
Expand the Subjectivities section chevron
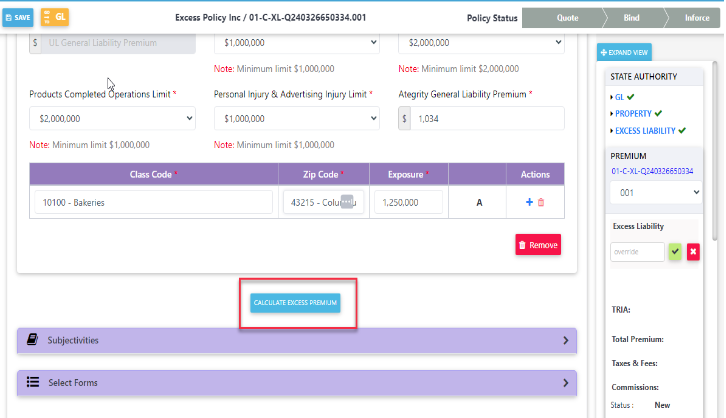coord(565,340)
